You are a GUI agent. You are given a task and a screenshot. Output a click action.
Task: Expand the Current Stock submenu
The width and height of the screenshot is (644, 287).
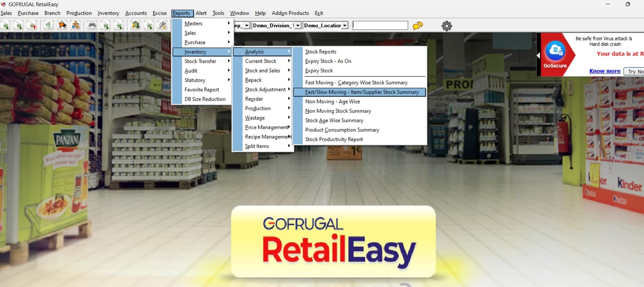(x=263, y=61)
